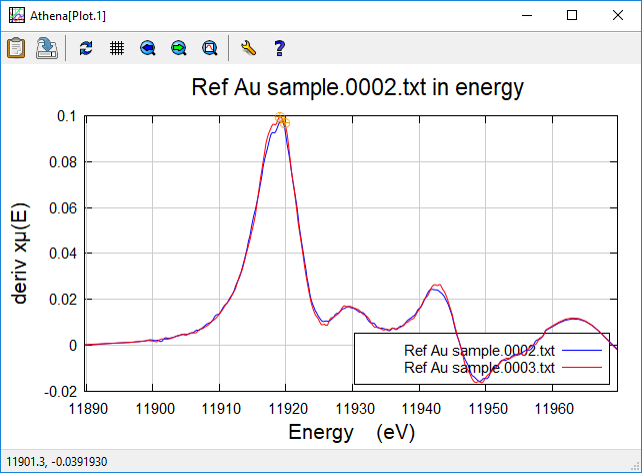Screen dimensions: 642x473
Task: Copy plot to clipboard icon
Action: coord(16,48)
